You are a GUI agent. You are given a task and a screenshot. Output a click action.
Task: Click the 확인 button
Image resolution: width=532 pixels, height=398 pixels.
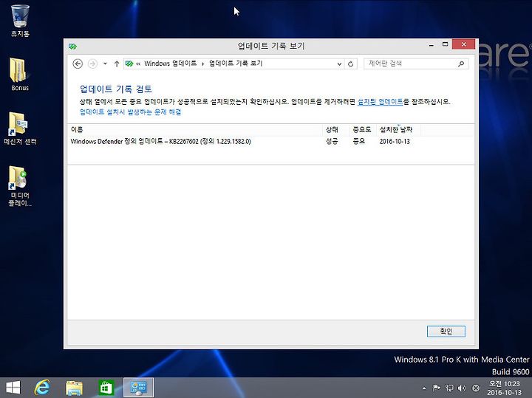tap(446, 332)
